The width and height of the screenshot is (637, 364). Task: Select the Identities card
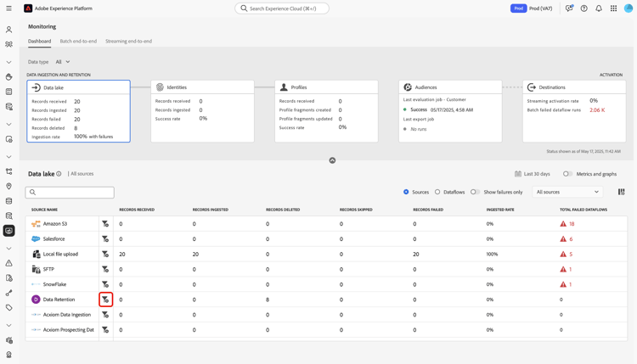tap(202, 87)
